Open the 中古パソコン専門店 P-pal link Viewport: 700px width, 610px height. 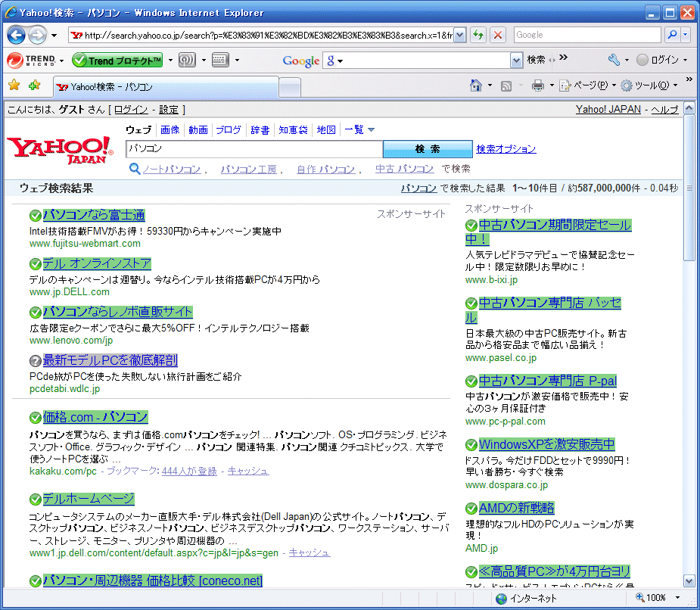click(x=548, y=381)
